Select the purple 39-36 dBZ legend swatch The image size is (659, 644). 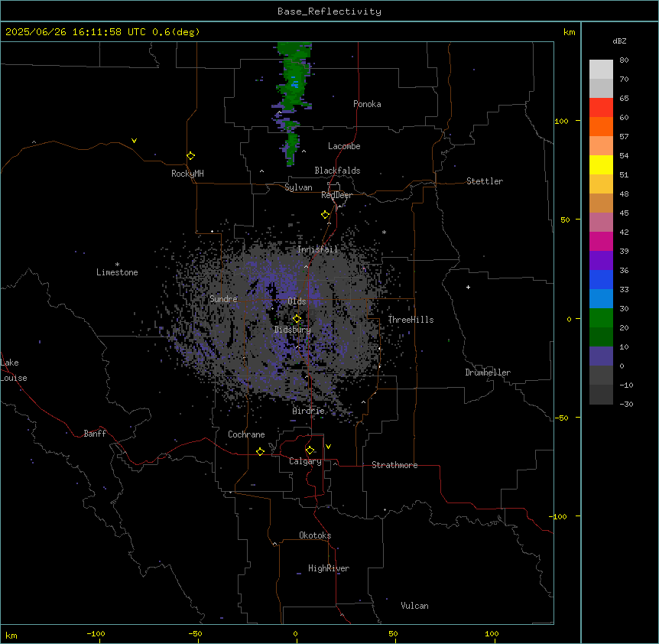601,261
